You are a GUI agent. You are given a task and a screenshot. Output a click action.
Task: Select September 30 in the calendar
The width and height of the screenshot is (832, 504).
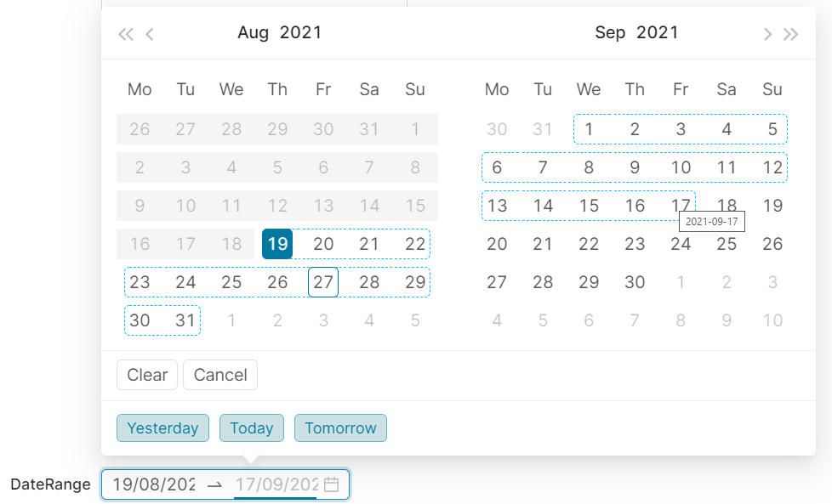pos(635,282)
